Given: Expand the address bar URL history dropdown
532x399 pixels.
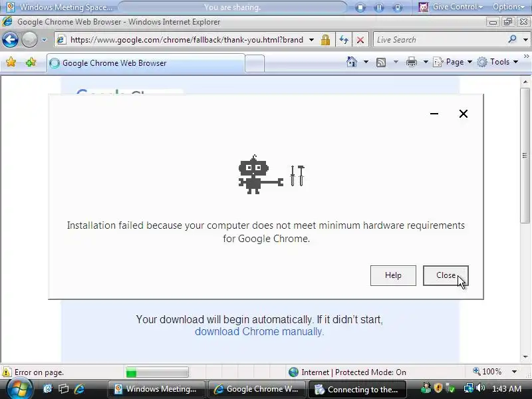Looking at the screenshot, I should (311, 40).
